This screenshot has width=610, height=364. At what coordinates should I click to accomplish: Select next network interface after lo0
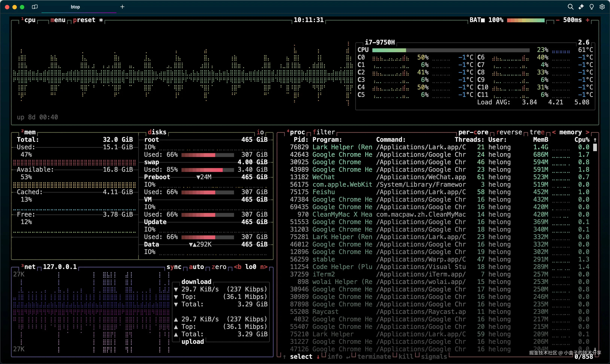click(x=263, y=267)
